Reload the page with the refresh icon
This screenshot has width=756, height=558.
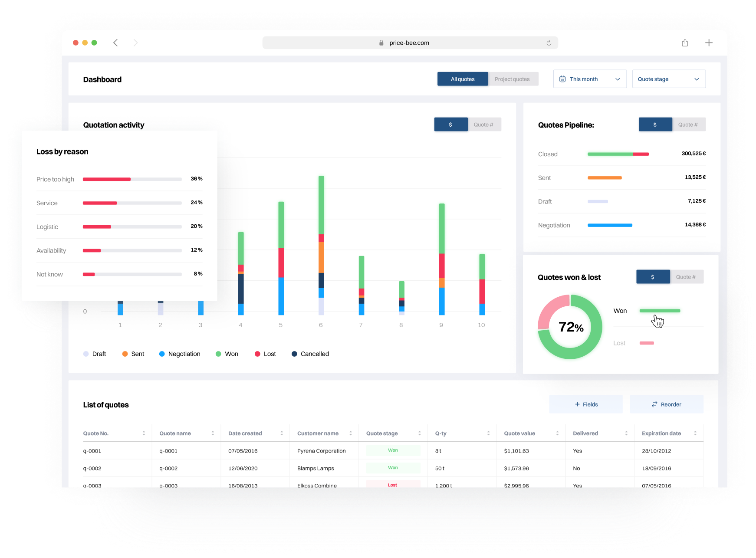pyautogui.click(x=549, y=43)
